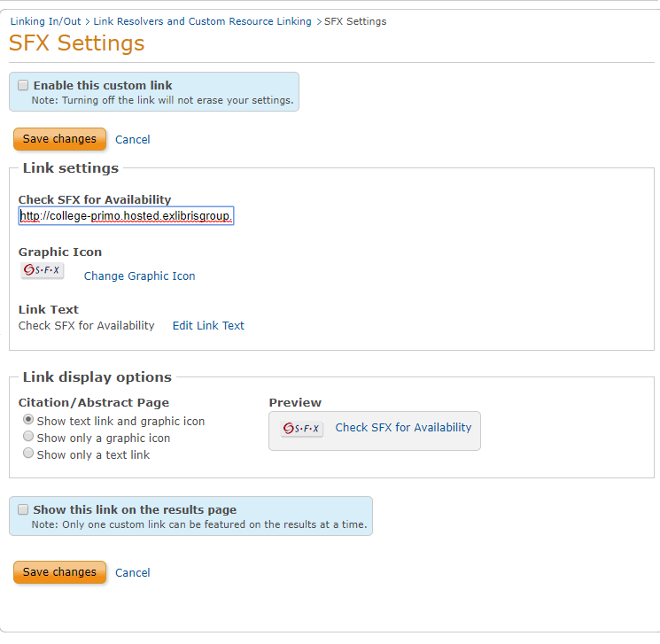Click the SFX Settings breadcrumb text
Viewport: 660px width, 644px height.
point(355,21)
